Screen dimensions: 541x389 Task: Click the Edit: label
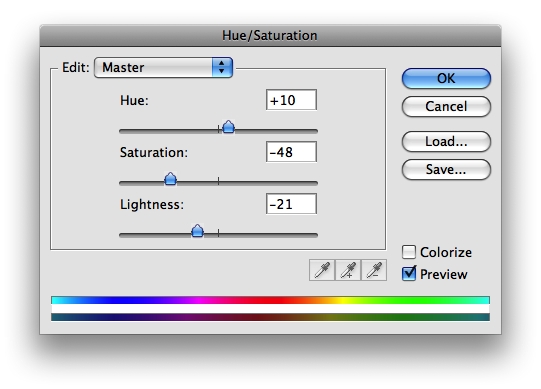coord(76,67)
